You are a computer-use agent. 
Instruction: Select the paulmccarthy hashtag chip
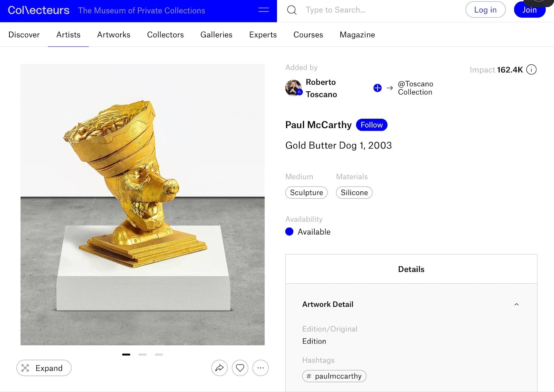tap(334, 376)
